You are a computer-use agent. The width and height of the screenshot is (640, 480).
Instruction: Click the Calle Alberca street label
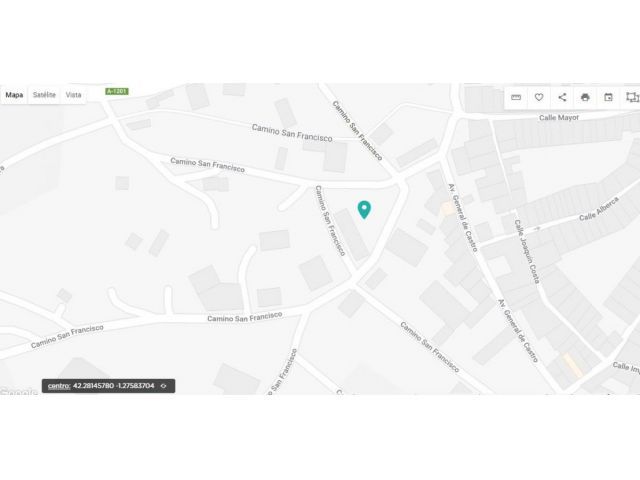pyautogui.click(x=599, y=209)
